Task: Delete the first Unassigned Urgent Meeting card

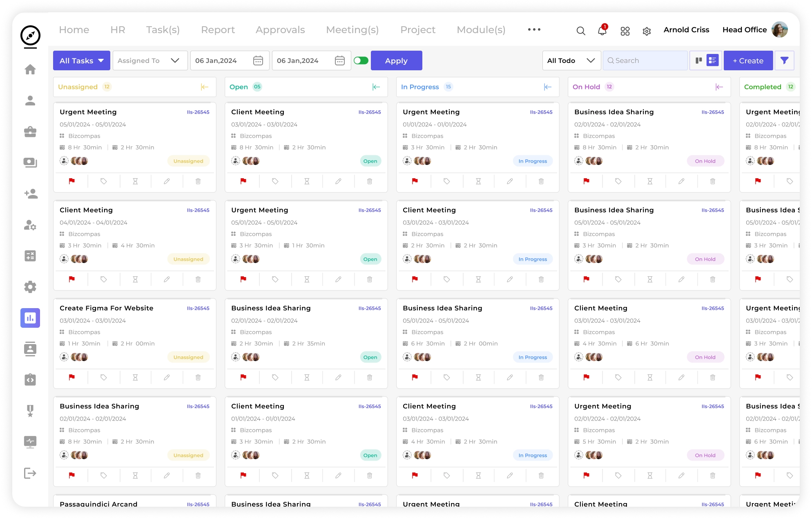Action: pyautogui.click(x=198, y=181)
